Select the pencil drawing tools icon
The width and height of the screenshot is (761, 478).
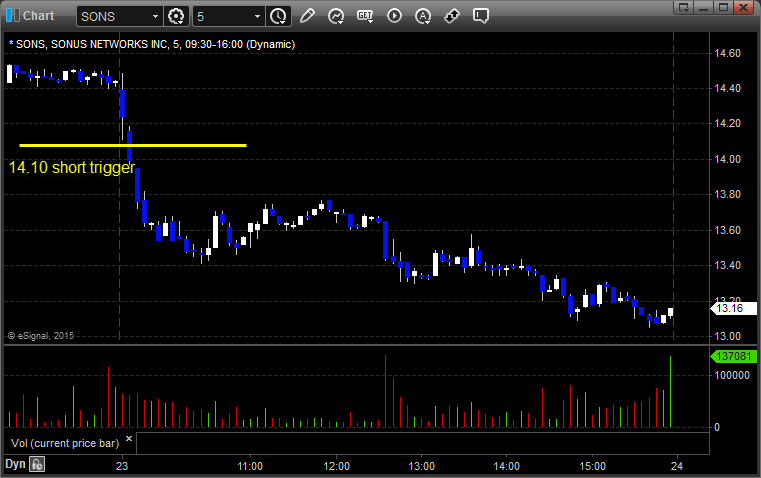tap(307, 16)
